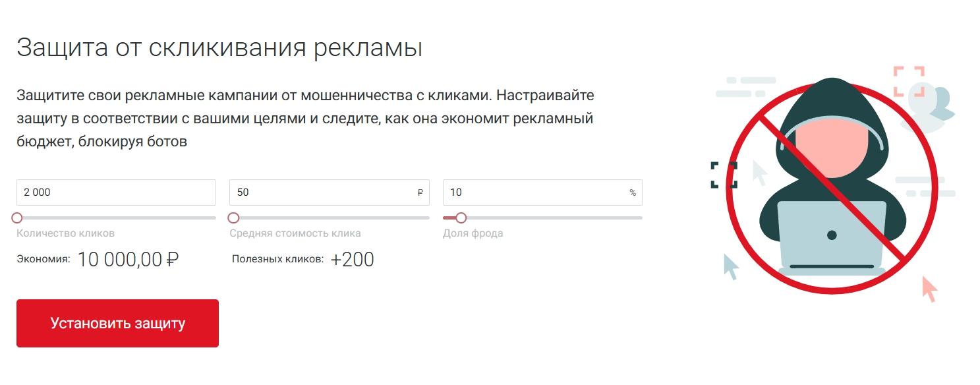This screenshot has height=385, width=980.
Task: Click the savings amount 10 000,00 ₽
Action: click(x=128, y=259)
